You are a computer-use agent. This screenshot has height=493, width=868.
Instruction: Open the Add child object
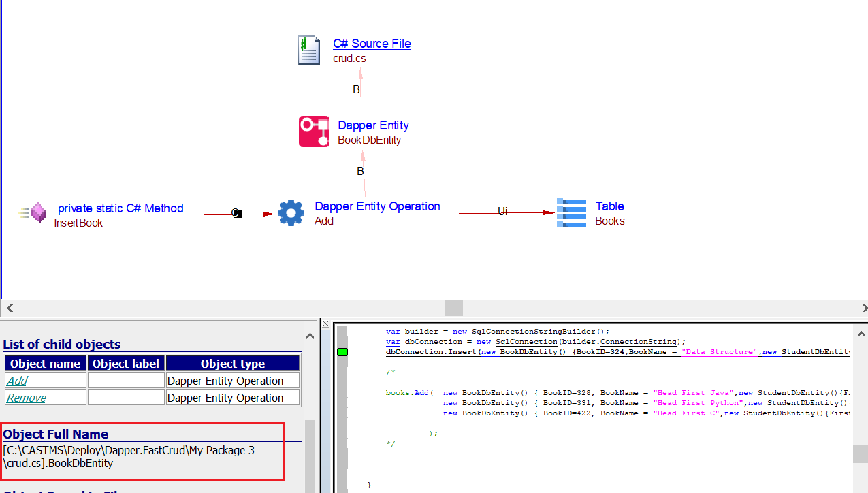(x=17, y=381)
